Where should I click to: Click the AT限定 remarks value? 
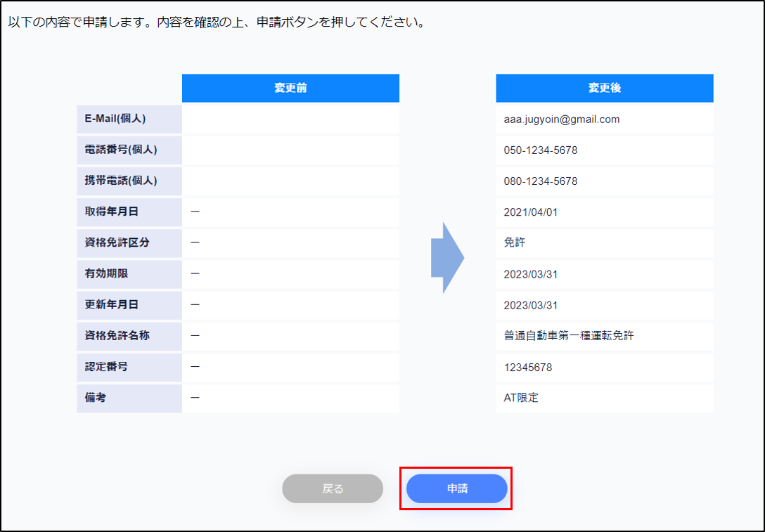pos(521,398)
